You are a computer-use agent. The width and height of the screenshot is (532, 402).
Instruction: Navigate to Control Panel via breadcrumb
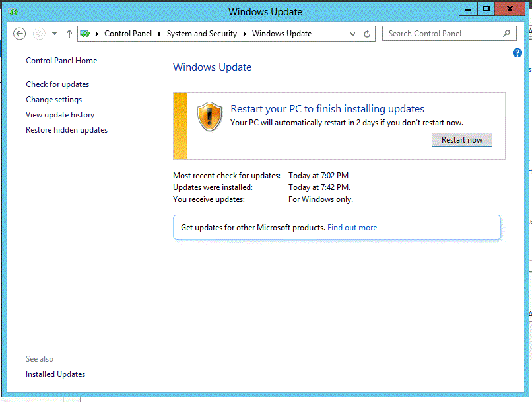[x=128, y=33]
